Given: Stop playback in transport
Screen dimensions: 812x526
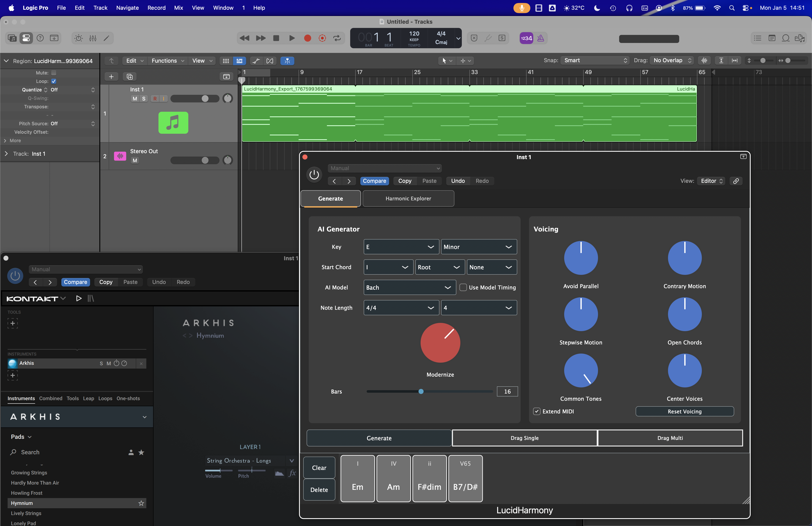Looking at the screenshot, I should [276, 38].
